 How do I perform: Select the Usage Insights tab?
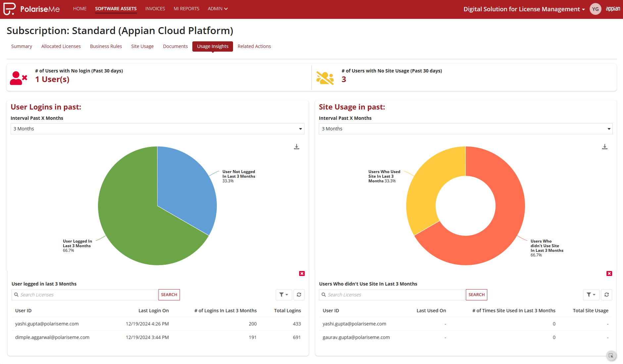coord(213,46)
